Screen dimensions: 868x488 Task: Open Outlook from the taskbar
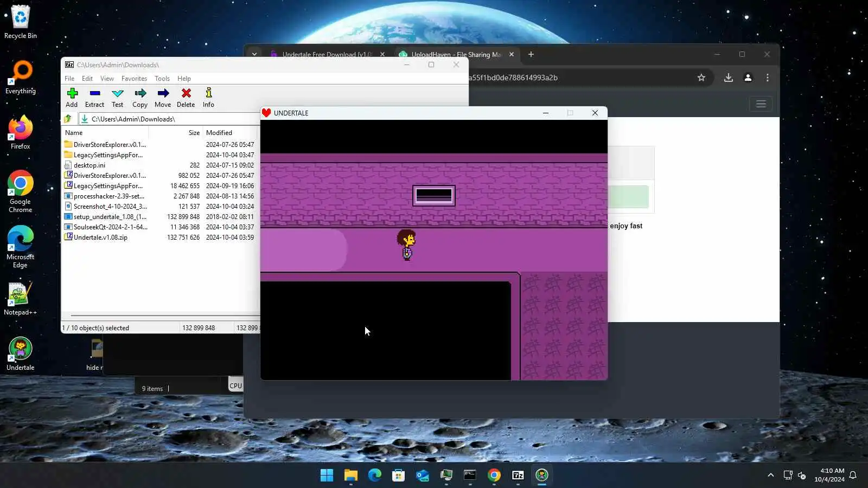(423, 476)
